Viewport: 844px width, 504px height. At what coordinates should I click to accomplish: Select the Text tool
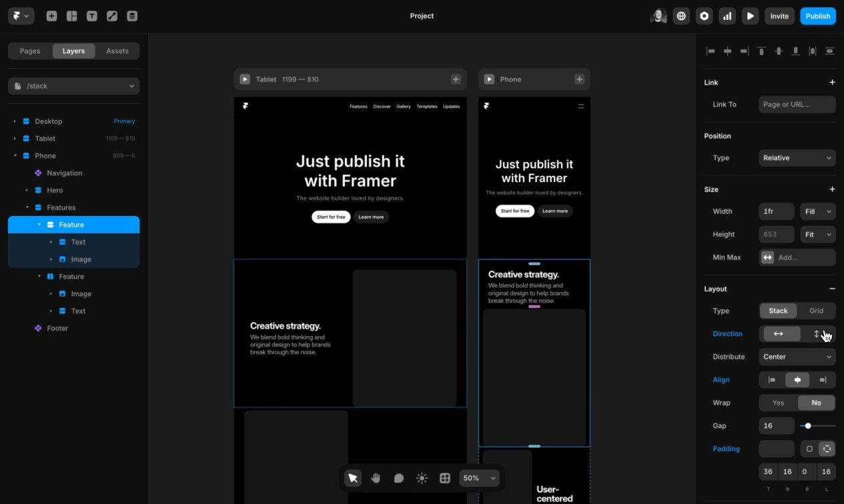[91, 15]
